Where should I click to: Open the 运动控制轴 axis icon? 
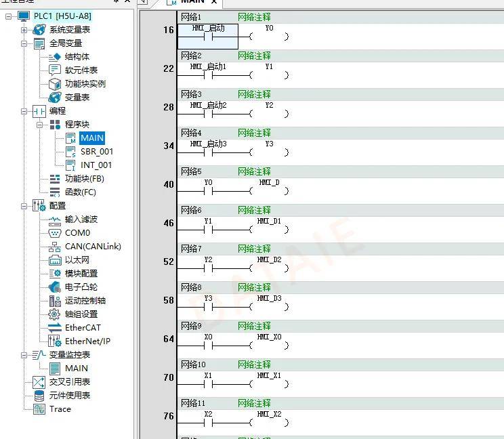[x=55, y=301]
